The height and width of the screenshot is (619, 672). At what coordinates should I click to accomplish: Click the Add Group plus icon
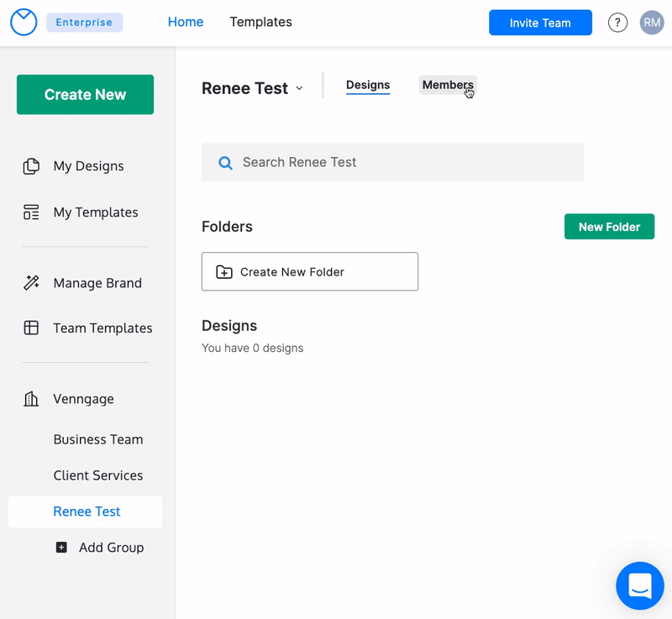coord(61,548)
